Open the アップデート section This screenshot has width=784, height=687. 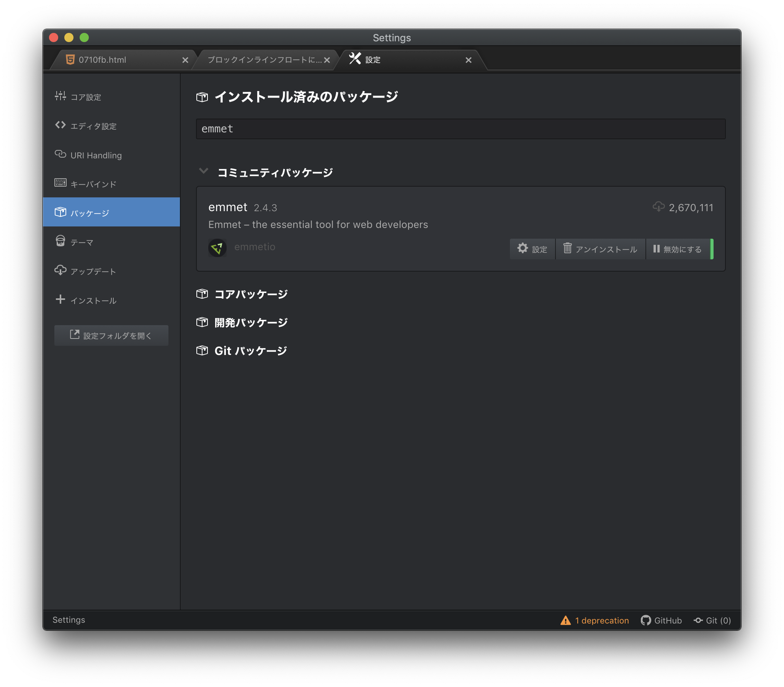(x=92, y=271)
